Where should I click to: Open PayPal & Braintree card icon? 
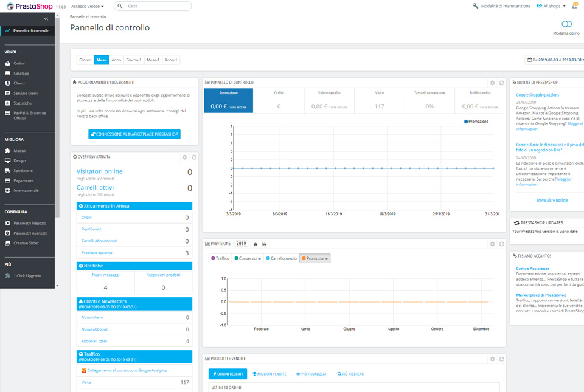click(7, 113)
